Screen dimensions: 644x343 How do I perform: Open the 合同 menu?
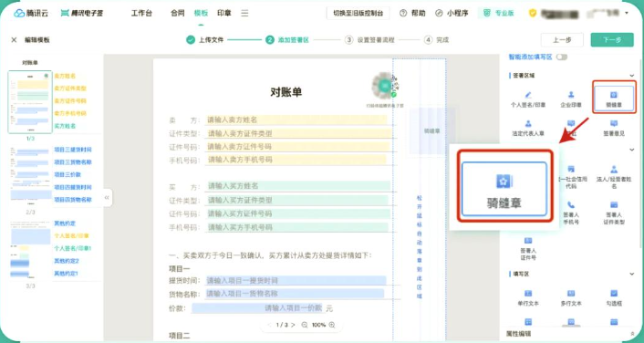[178, 13]
